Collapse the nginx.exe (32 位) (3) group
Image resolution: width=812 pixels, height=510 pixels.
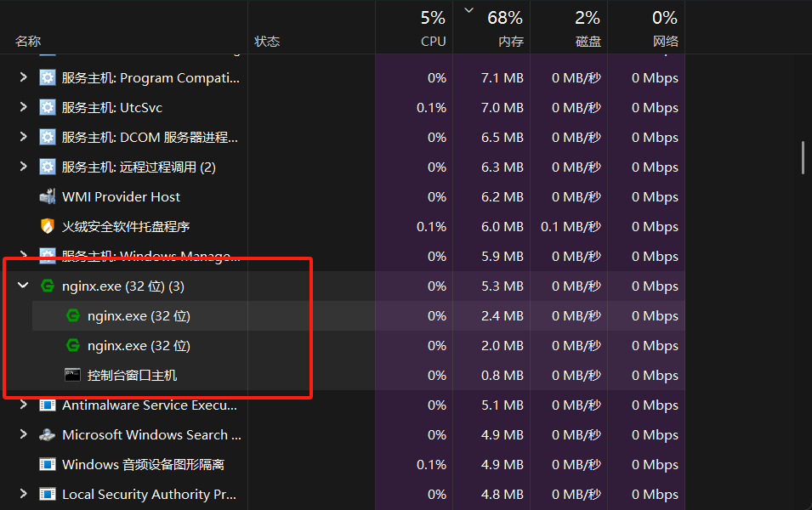pos(23,286)
